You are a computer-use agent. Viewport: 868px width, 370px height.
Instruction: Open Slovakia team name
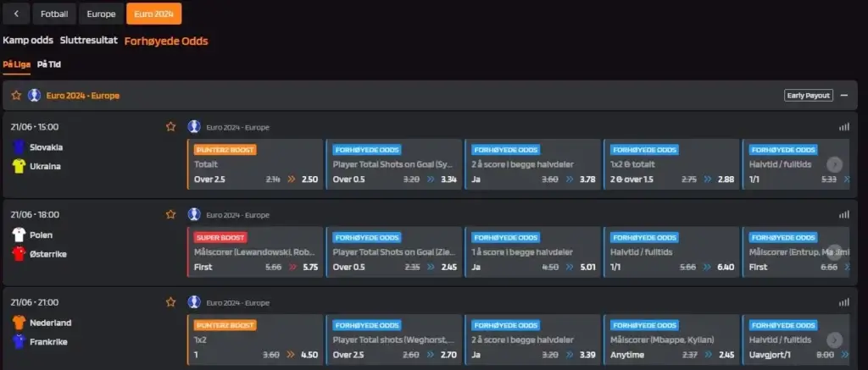[x=46, y=147]
